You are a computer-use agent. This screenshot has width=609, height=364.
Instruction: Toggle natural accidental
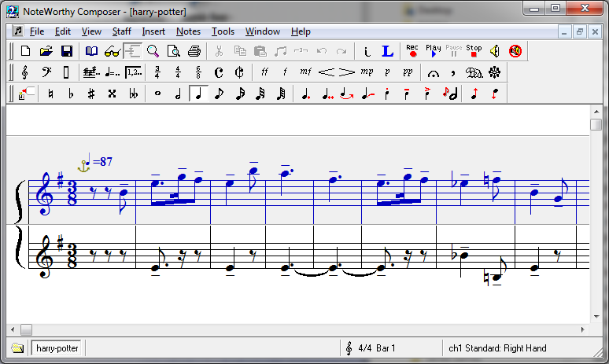click(50, 94)
